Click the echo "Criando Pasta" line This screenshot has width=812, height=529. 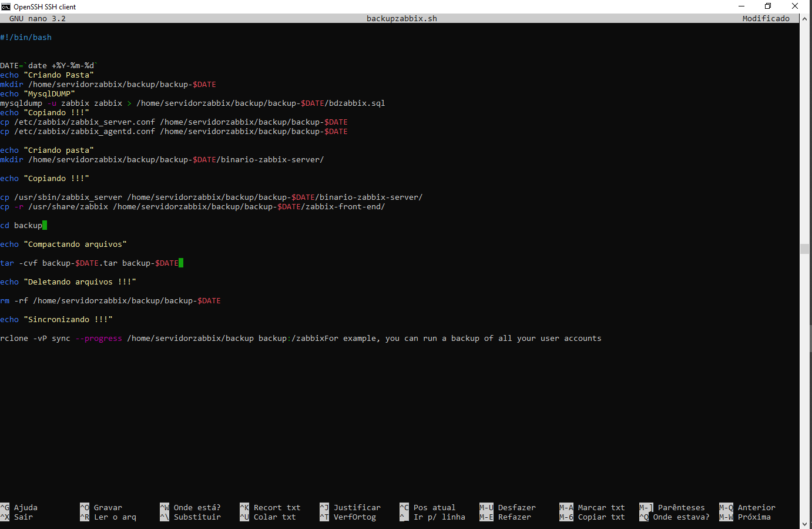(x=47, y=75)
